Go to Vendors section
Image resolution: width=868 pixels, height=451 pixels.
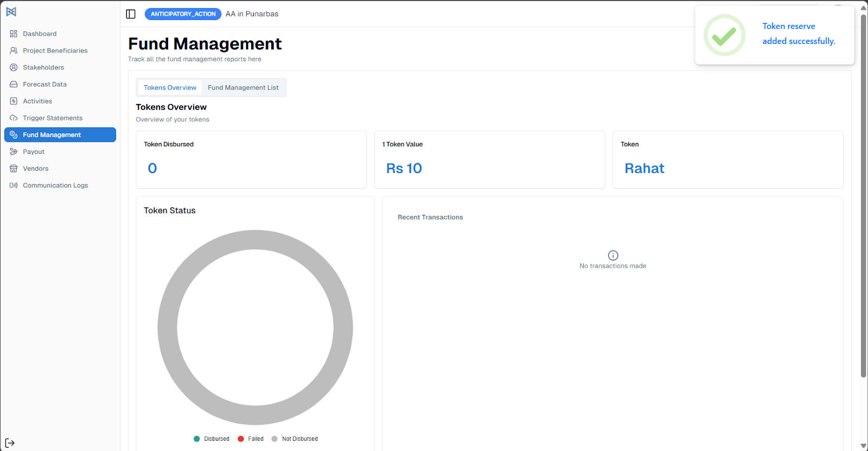coord(60,169)
